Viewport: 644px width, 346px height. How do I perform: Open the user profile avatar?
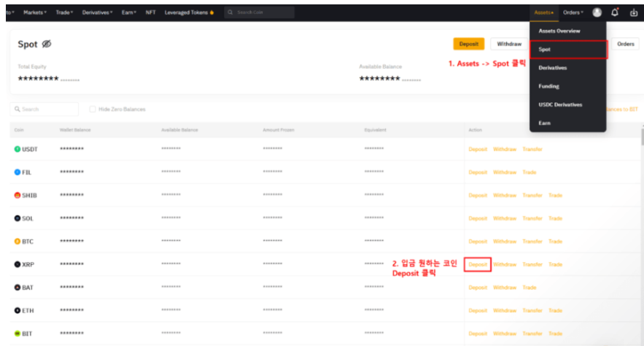pyautogui.click(x=597, y=12)
